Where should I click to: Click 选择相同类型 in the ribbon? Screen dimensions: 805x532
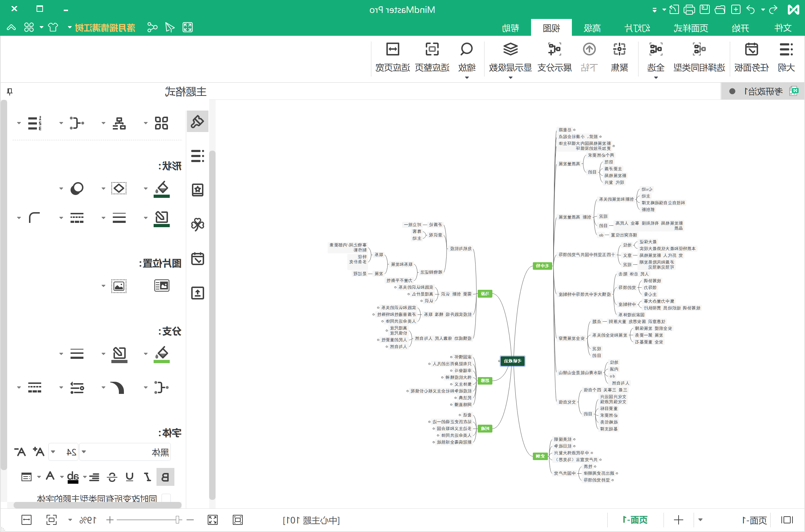click(x=699, y=57)
